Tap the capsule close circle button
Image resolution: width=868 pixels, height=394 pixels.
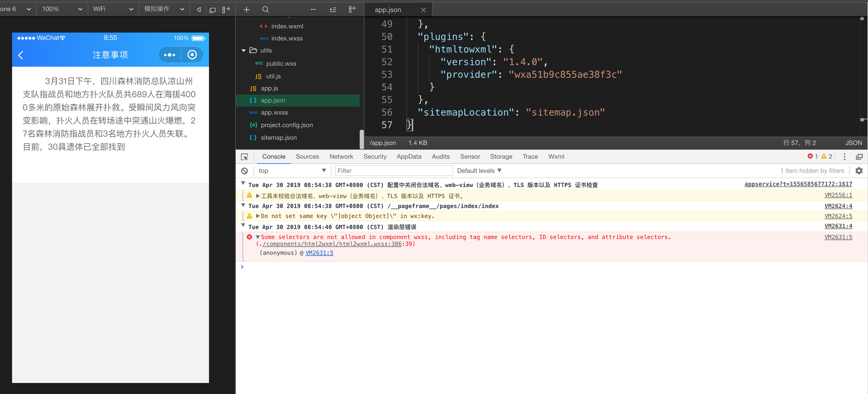click(x=192, y=55)
